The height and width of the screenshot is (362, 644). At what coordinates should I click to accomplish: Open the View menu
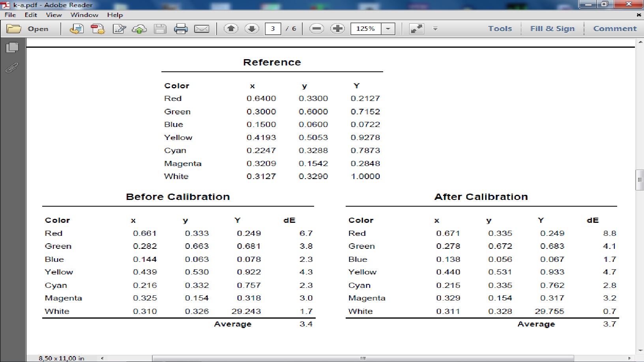(54, 15)
